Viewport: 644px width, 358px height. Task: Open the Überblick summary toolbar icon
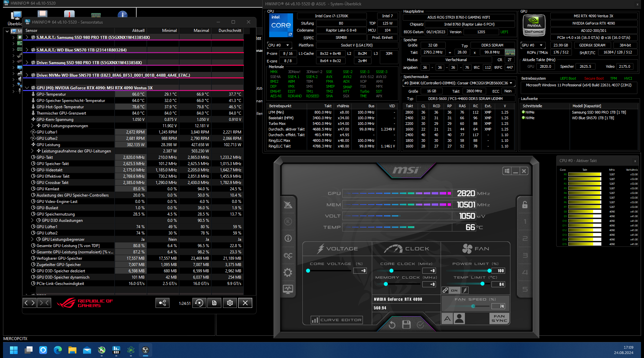pos(15,18)
